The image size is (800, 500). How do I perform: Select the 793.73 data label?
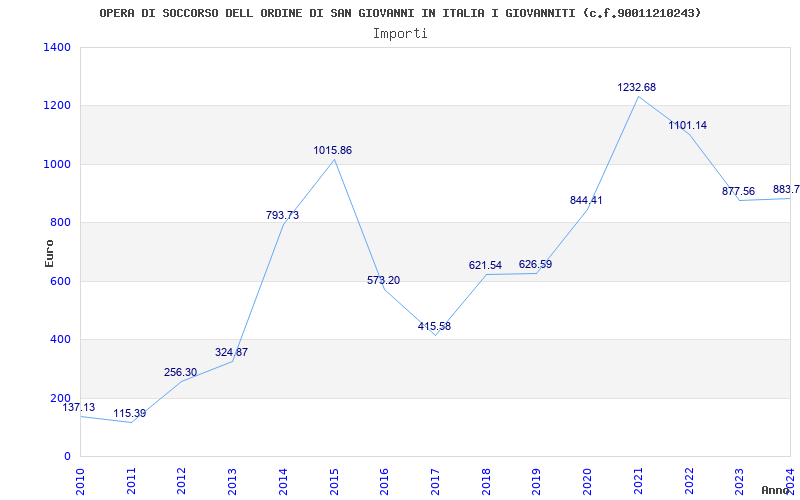[x=282, y=215]
